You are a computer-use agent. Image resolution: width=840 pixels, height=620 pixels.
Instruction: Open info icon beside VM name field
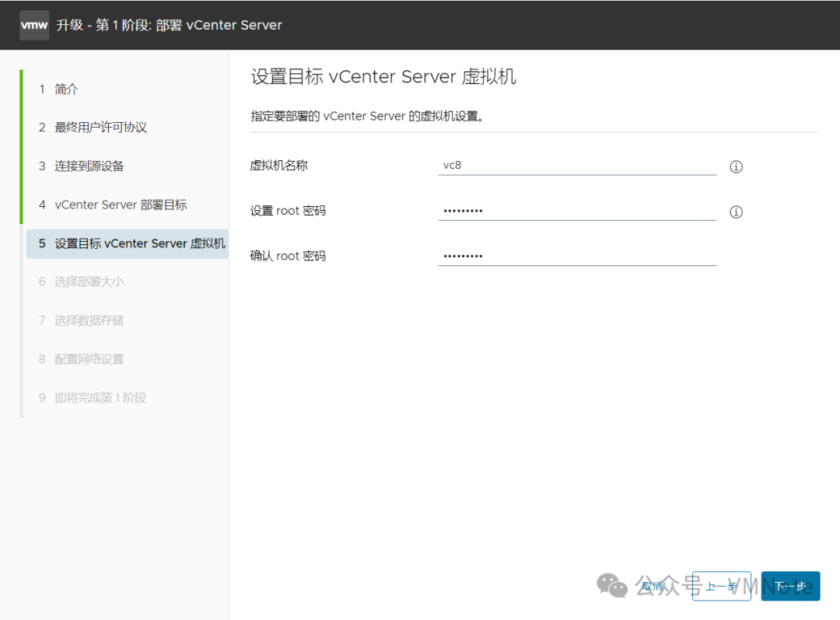coord(736,166)
